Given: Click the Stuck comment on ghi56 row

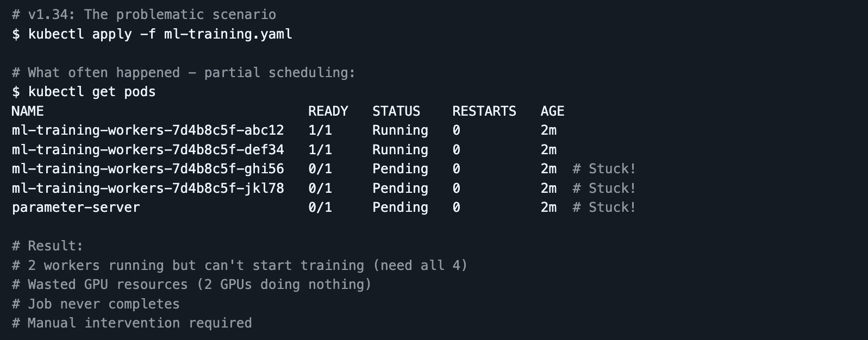Looking at the screenshot, I should (604, 169).
